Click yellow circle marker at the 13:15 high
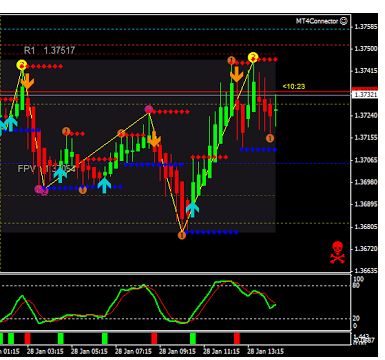This screenshot has width=385, height=360. 253,57
